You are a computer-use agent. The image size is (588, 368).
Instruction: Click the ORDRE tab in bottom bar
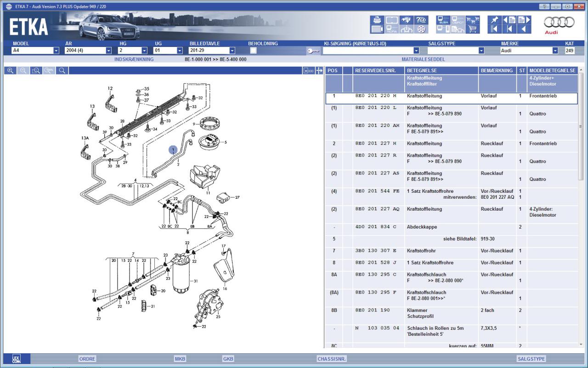[x=87, y=359]
